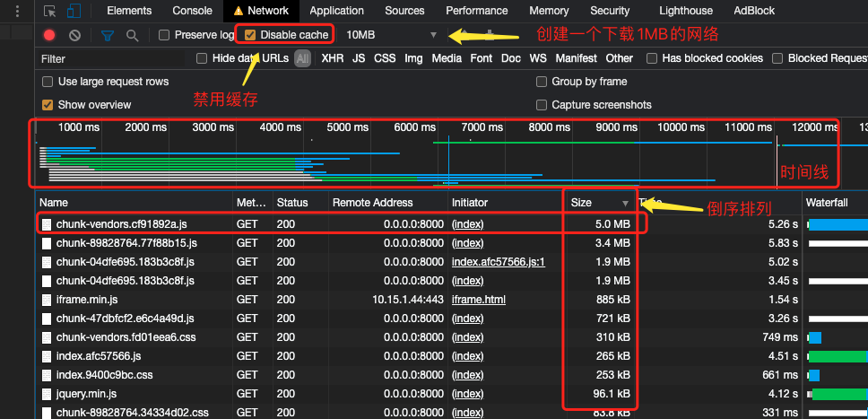Open network search magnifier icon

point(132,36)
